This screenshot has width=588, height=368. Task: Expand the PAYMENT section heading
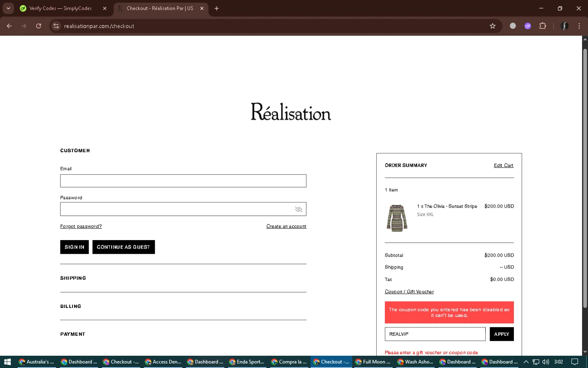[x=73, y=334]
